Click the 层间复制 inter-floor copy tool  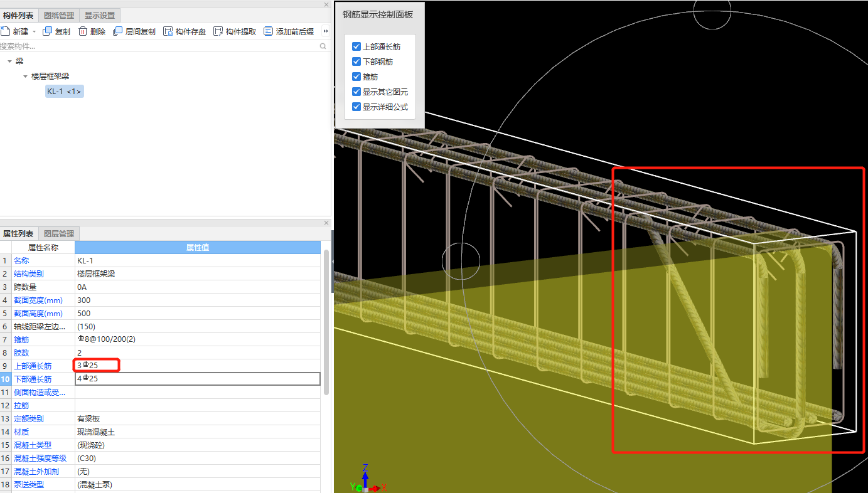click(x=134, y=31)
